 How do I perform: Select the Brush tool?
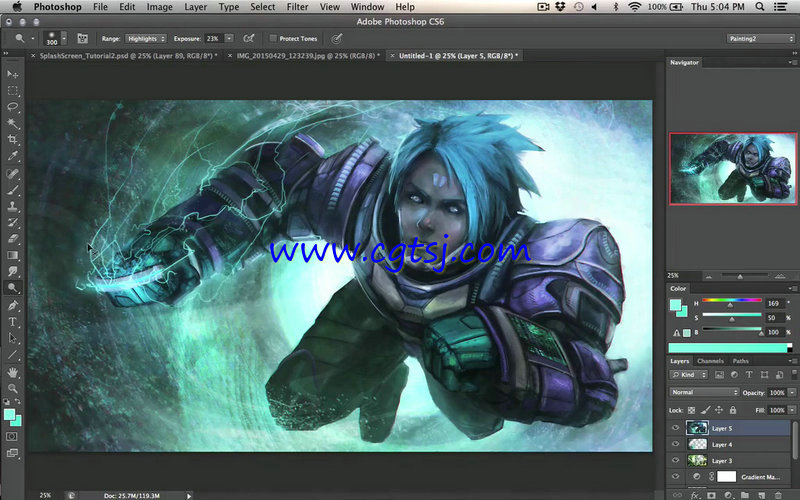[x=12, y=190]
